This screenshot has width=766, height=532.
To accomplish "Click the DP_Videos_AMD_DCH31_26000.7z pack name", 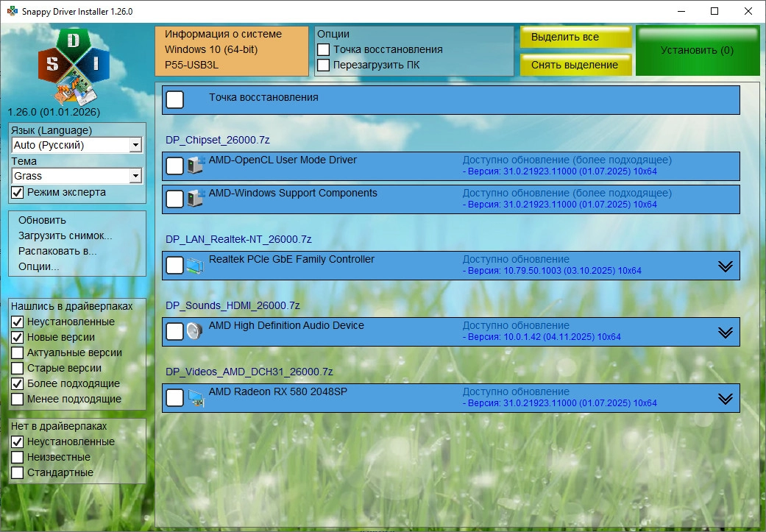I will coord(249,372).
